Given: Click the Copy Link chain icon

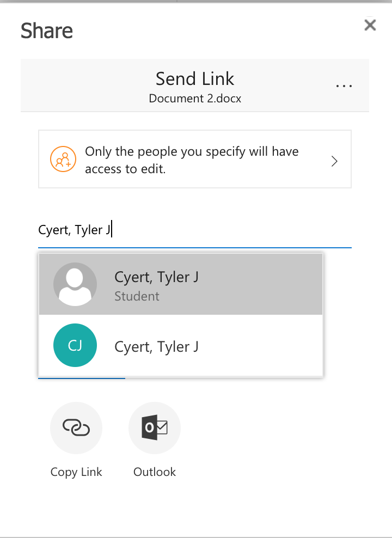Looking at the screenshot, I should [x=76, y=428].
